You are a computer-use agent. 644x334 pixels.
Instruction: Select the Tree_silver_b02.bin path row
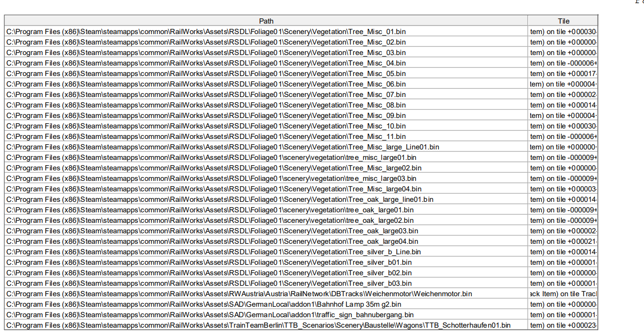tap(266, 273)
